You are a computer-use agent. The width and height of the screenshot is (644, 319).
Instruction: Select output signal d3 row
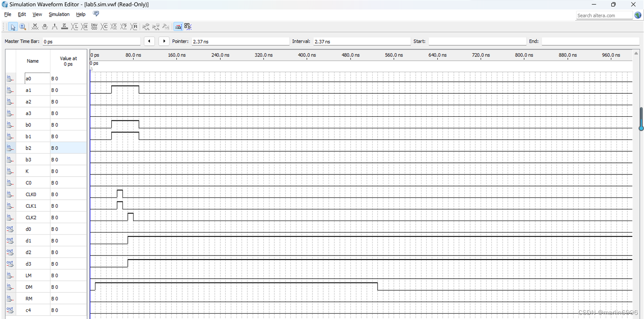(46, 264)
